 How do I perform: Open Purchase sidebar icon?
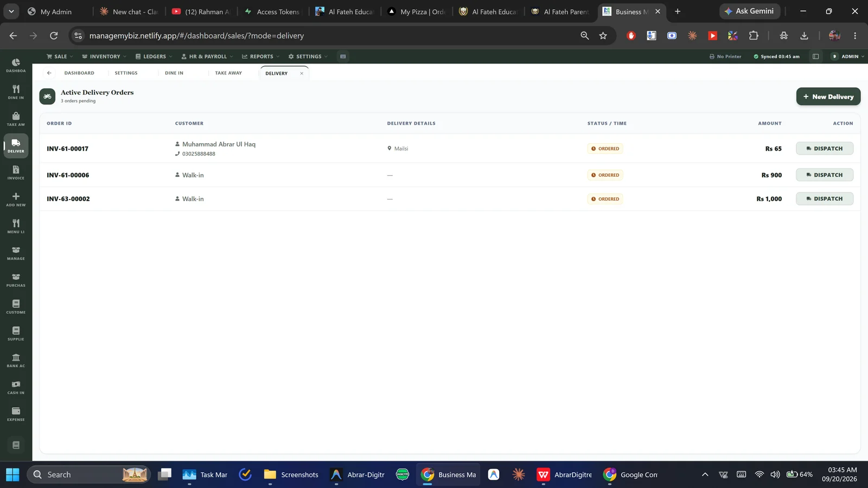tap(16, 280)
